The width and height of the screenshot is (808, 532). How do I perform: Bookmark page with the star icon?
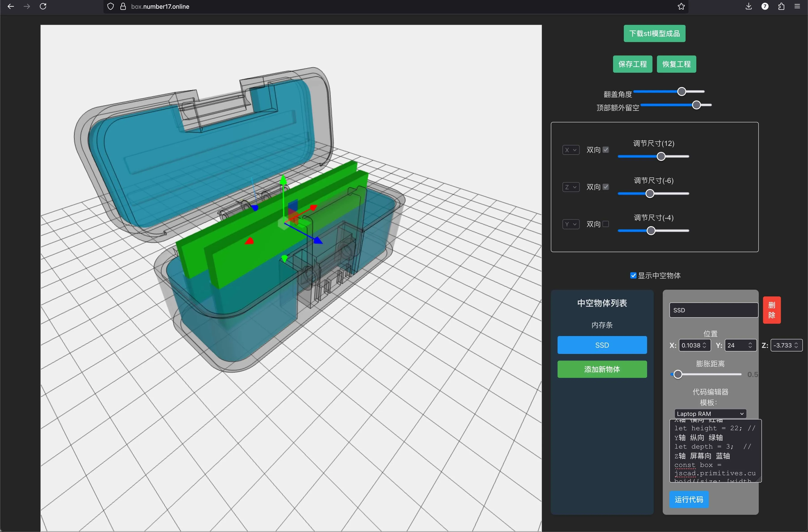(681, 6)
